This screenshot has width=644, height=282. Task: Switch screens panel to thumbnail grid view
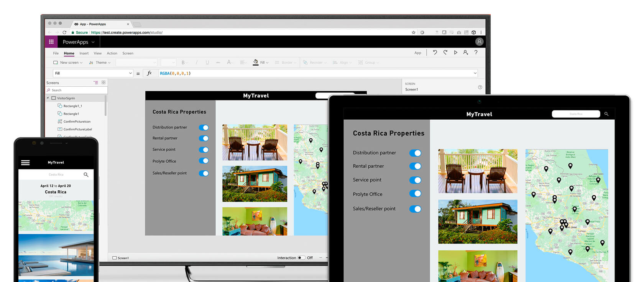pyautogui.click(x=103, y=82)
